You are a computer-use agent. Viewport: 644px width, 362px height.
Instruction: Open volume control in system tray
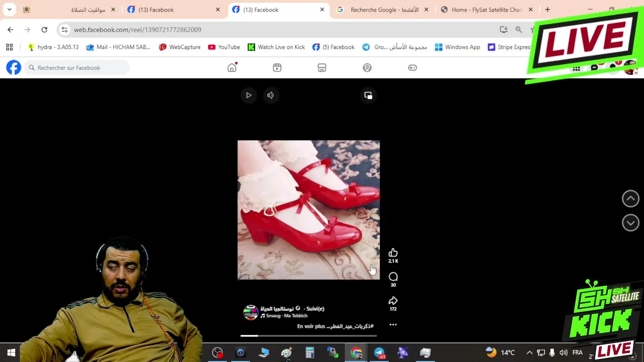563,353
